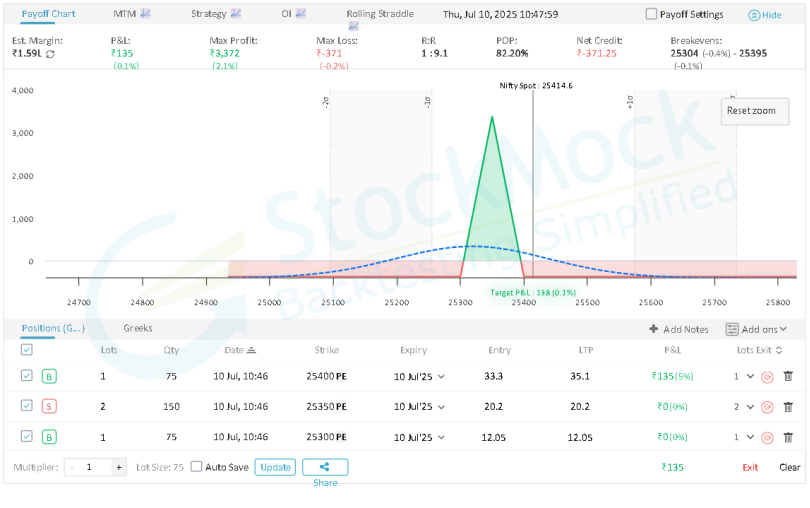810x508 pixels.
Task: Click the B badge on 25400 PE row
Action: click(49, 376)
